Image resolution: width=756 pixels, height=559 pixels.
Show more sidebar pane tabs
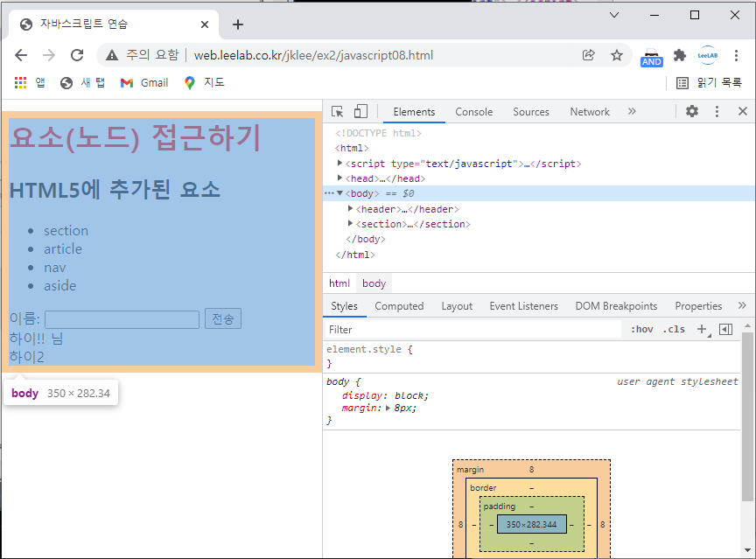tap(742, 305)
